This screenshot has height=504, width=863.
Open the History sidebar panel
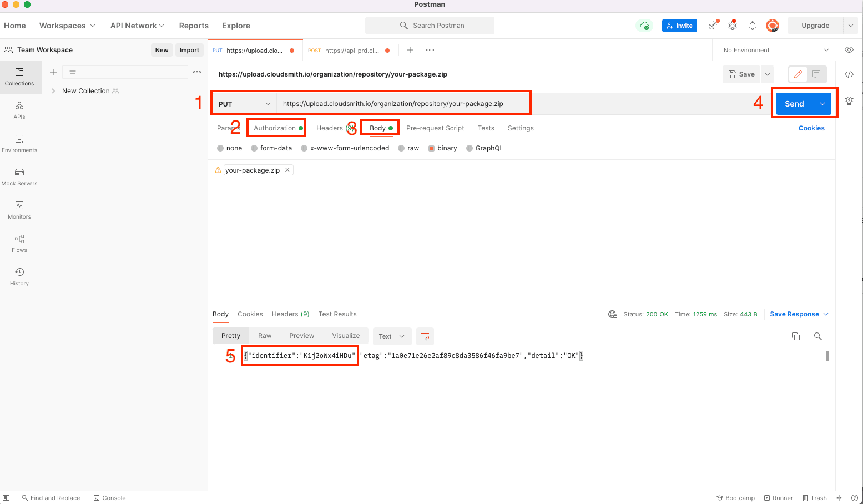click(x=19, y=276)
